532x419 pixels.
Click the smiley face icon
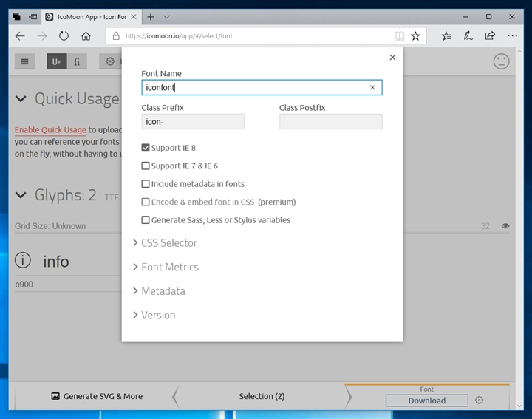501,61
